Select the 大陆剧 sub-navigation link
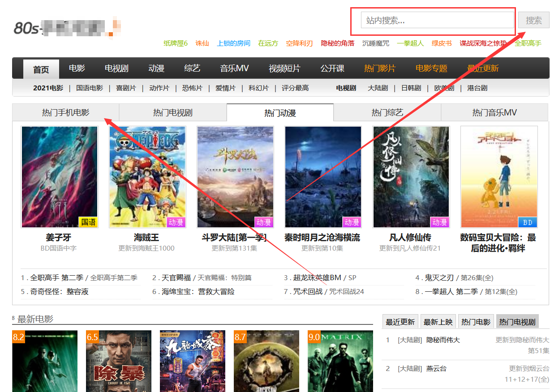The width and height of the screenshot is (550, 392). tap(378, 88)
